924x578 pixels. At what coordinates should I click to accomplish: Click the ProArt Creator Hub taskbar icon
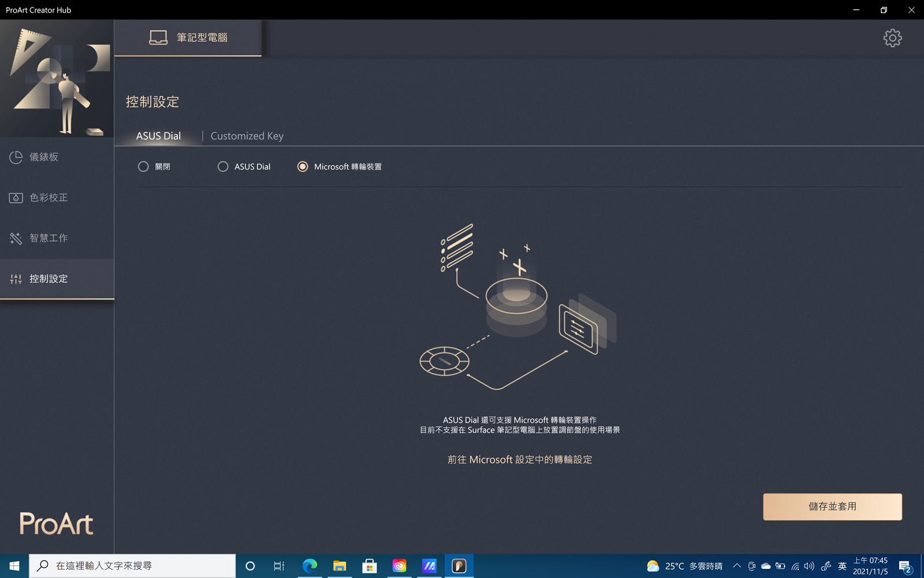[x=459, y=566]
